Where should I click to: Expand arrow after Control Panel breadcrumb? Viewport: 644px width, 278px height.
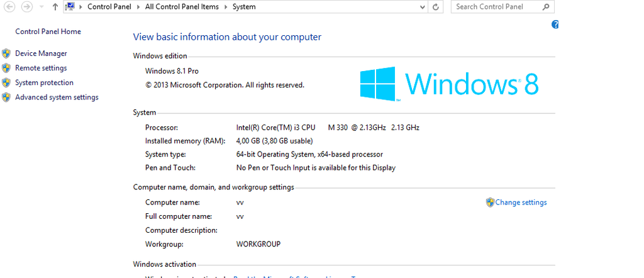point(138,7)
